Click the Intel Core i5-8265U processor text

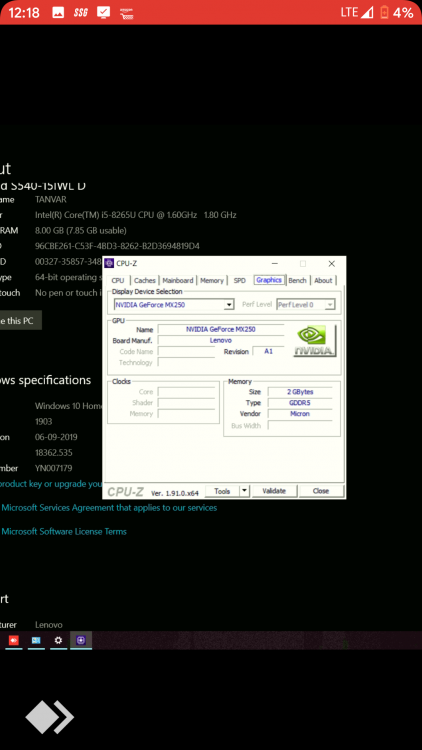coord(135,215)
